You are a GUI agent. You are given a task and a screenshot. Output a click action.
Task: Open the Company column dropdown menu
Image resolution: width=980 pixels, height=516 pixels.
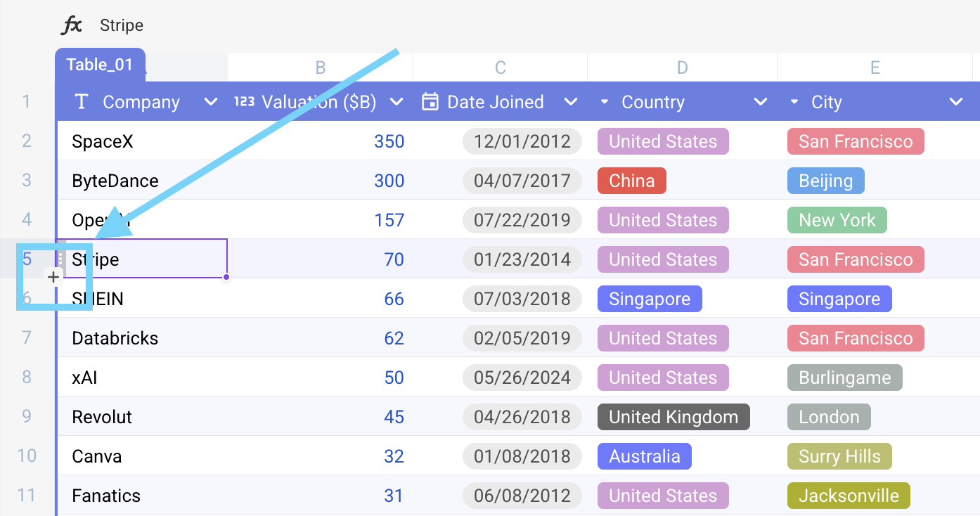[x=210, y=101]
